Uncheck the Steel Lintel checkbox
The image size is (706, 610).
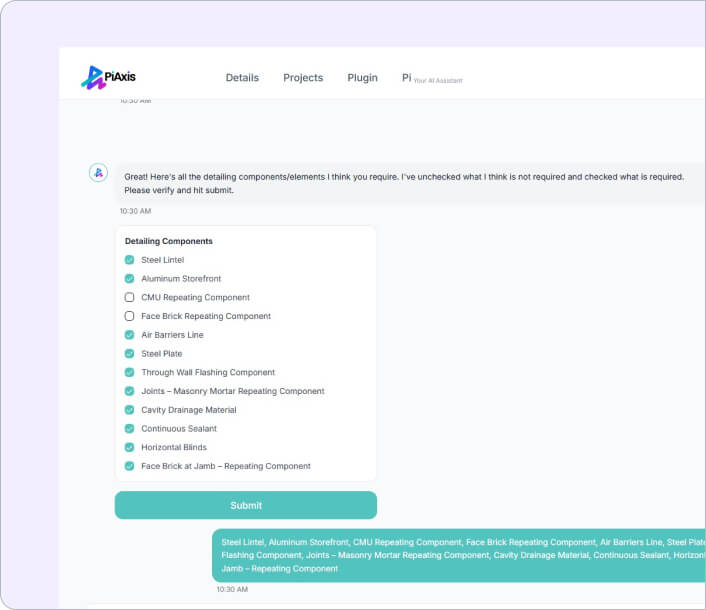pyautogui.click(x=129, y=260)
